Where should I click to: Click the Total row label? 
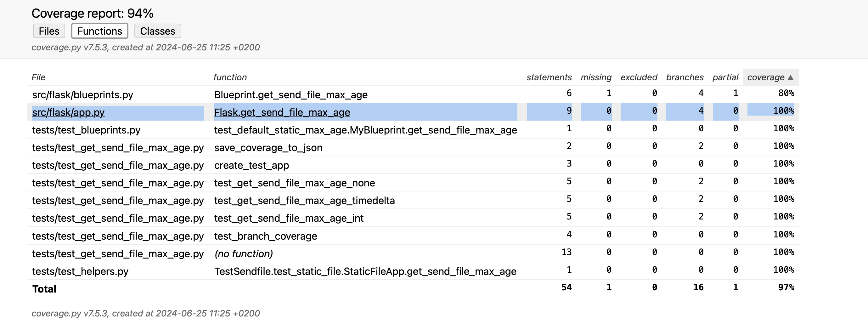click(x=44, y=289)
